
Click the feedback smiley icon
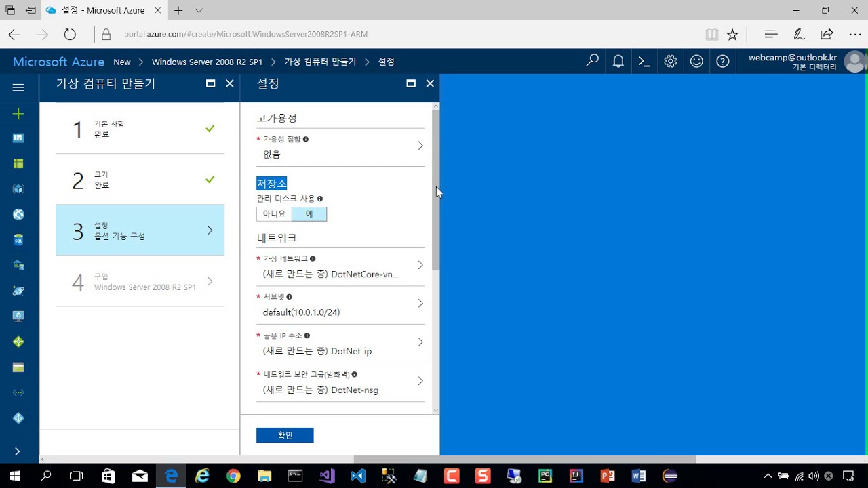[696, 61]
